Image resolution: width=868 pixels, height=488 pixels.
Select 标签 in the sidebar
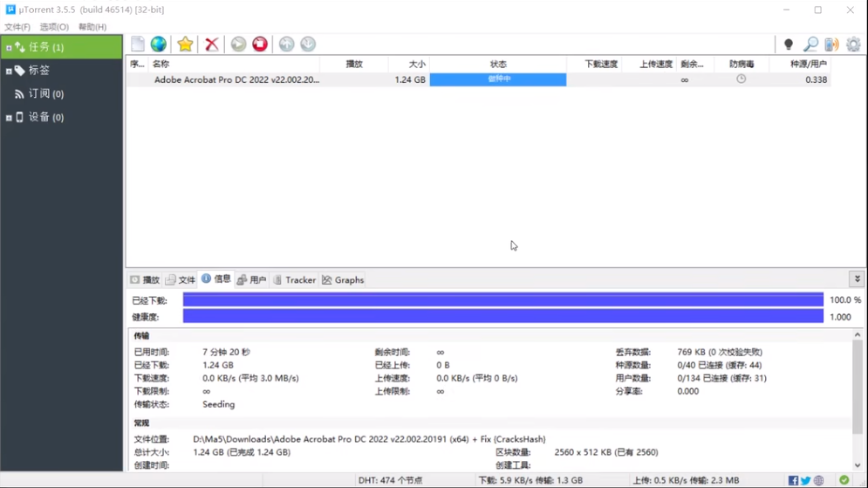61,71
